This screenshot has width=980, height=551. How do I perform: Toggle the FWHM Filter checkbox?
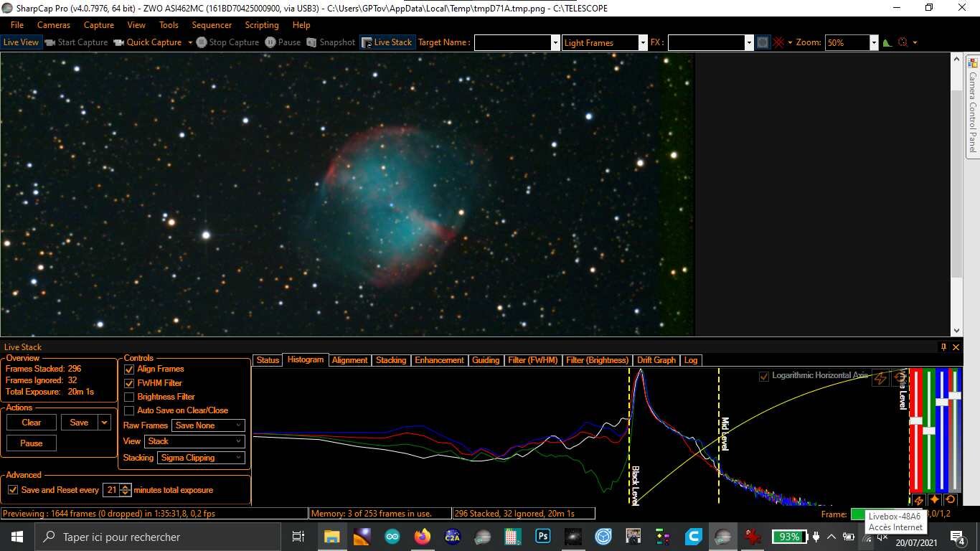tap(129, 383)
